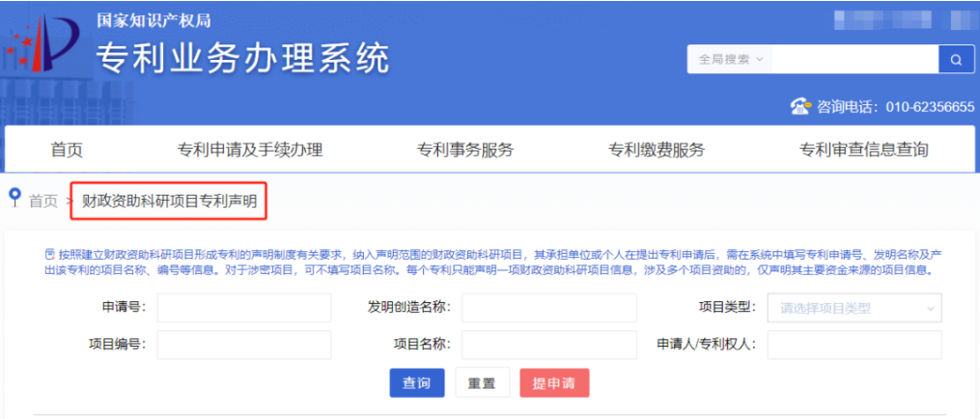Click the location pin breadcrumb icon
The image size is (980, 419).
click(x=14, y=198)
